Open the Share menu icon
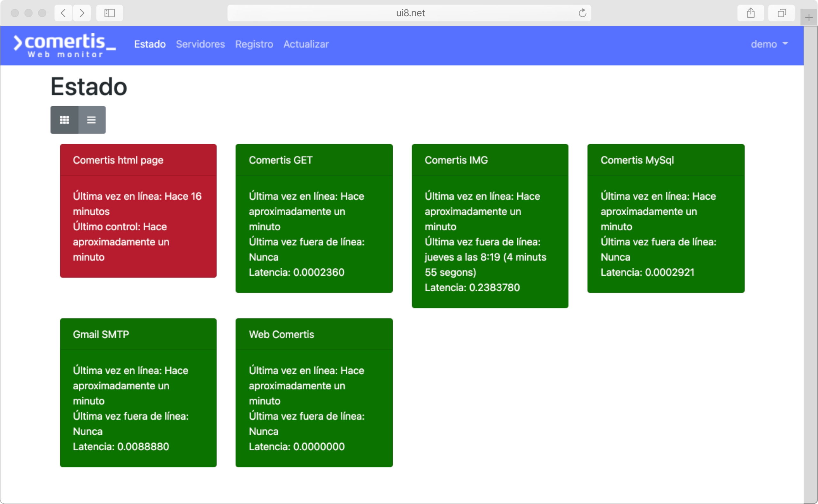818x504 pixels. [751, 13]
